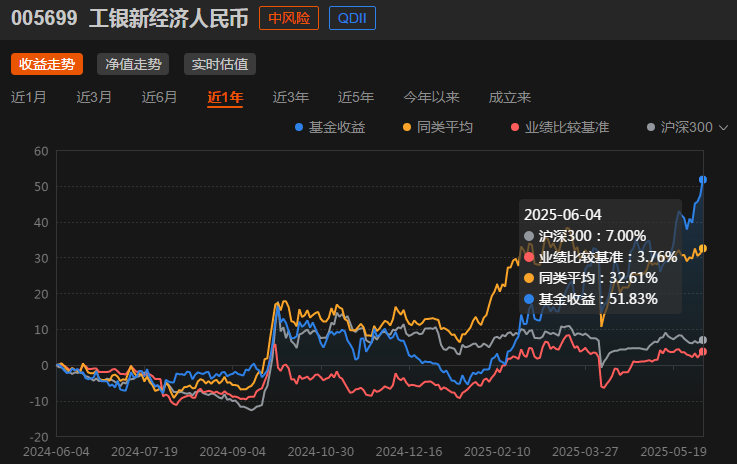Select the 近6月 time range
The width and height of the screenshot is (737, 464).
coord(159,97)
